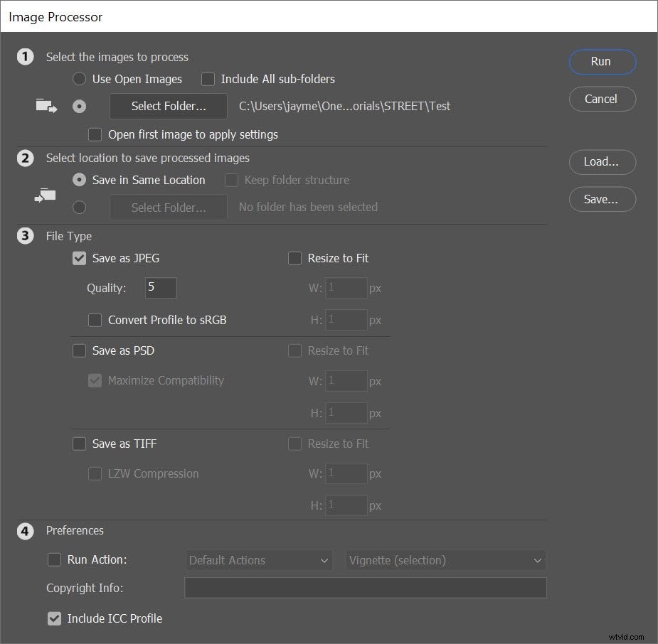
Task: Click the step 3 numbered circle icon
Action: point(26,236)
